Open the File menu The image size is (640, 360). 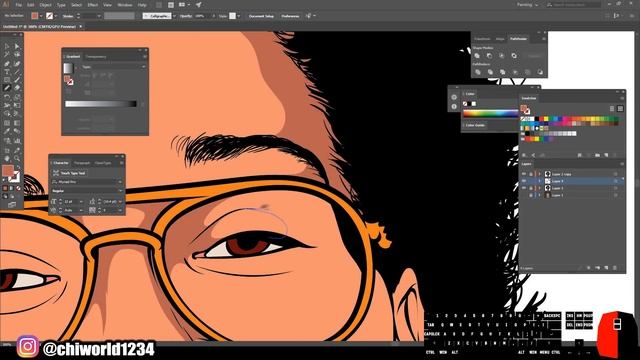18,5
